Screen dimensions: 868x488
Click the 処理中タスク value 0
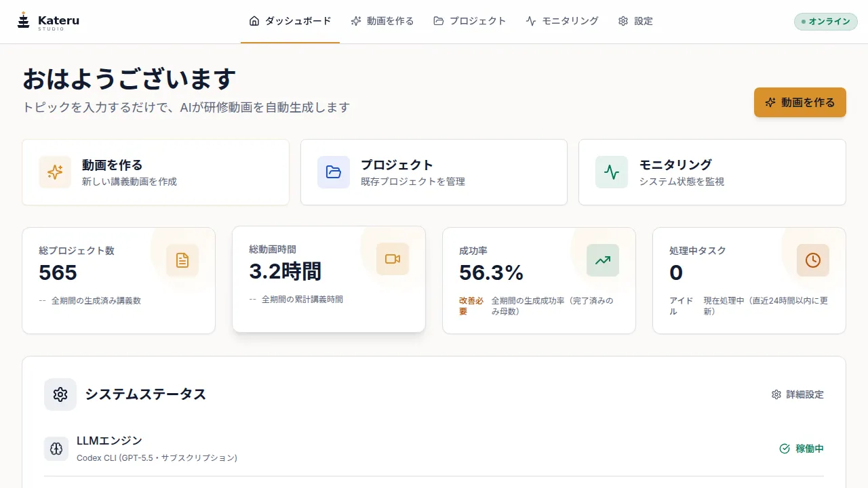[x=676, y=272]
